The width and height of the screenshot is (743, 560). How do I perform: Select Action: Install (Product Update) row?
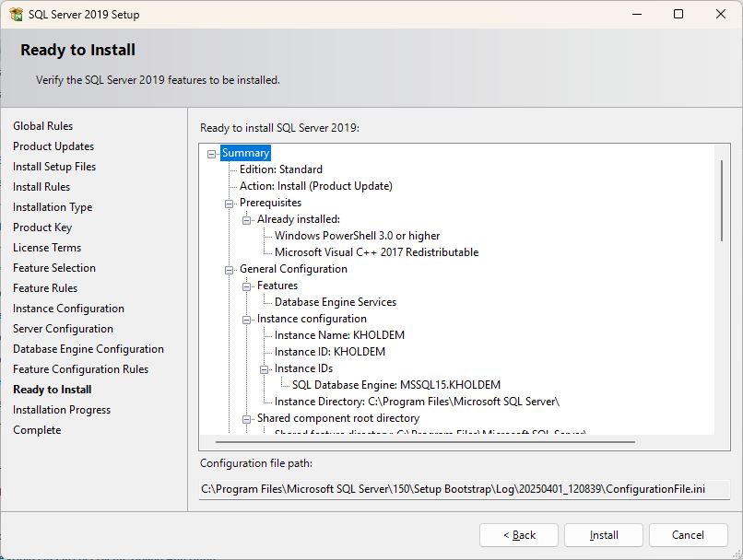316,186
